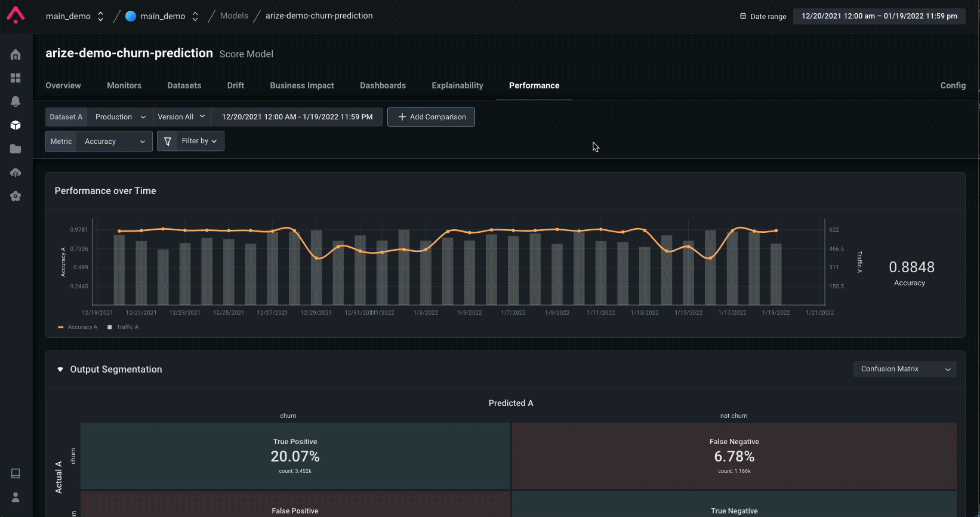980x517 pixels.
Task: Switch to the Drift tab
Action: point(236,85)
